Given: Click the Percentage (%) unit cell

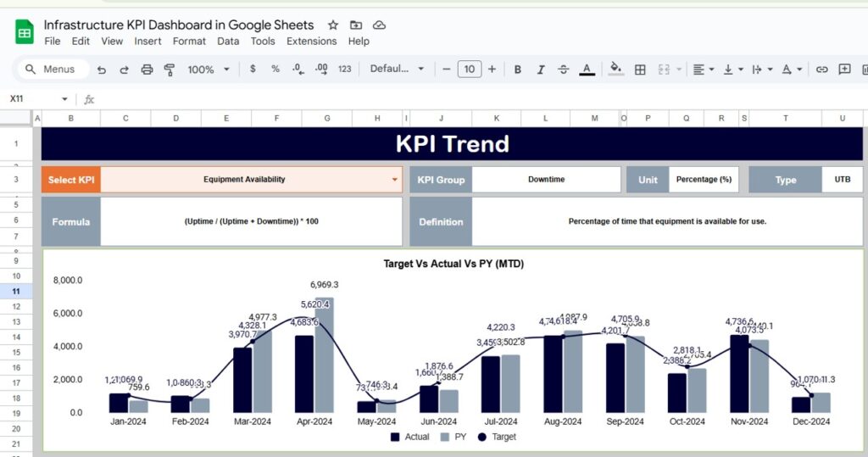Looking at the screenshot, I should [704, 180].
